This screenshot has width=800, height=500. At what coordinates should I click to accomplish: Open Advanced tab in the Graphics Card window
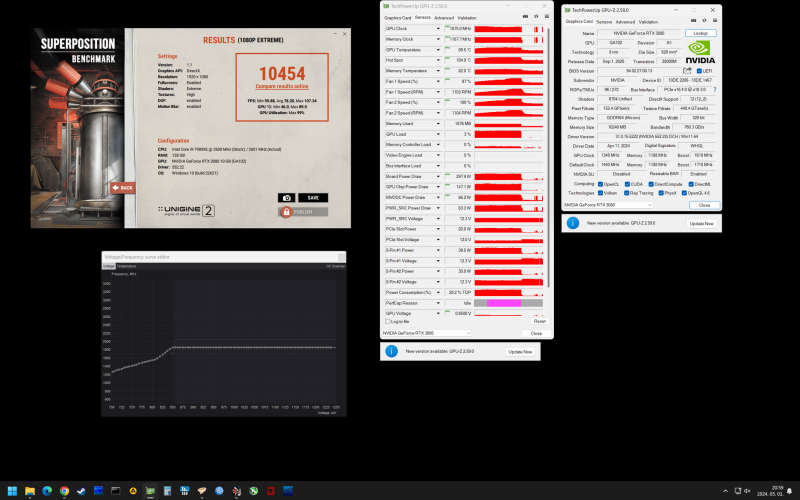tap(625, 22)
